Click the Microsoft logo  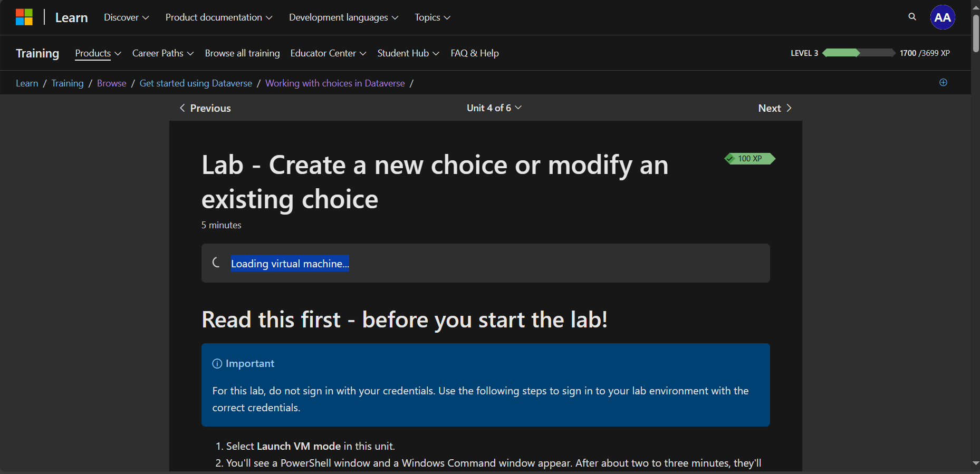coord(24,17)
